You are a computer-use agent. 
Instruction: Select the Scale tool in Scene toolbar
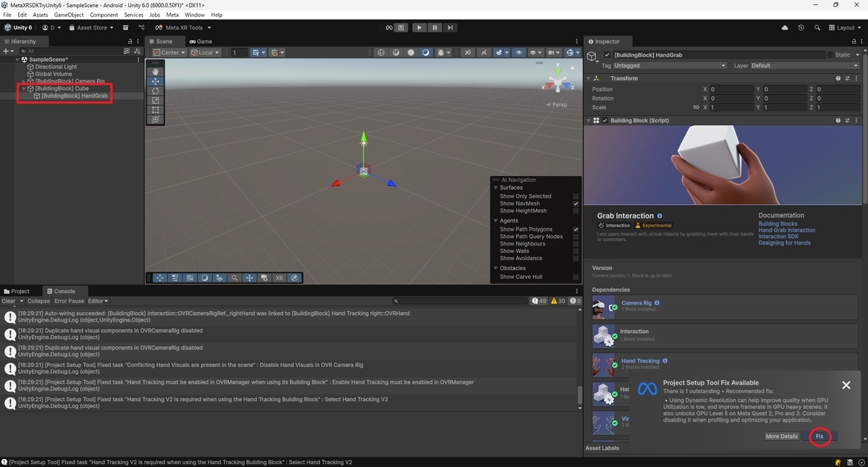[x=156, y=101]
